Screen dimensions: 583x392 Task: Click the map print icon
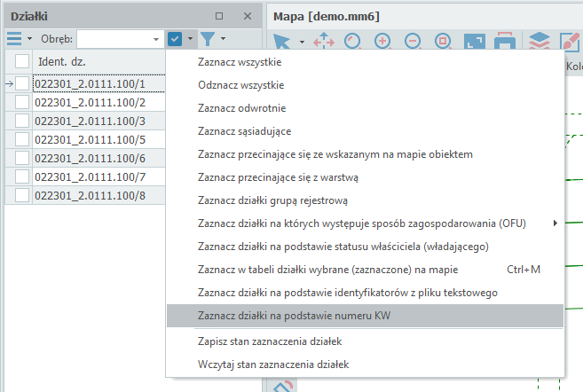(x=504, y=42)
